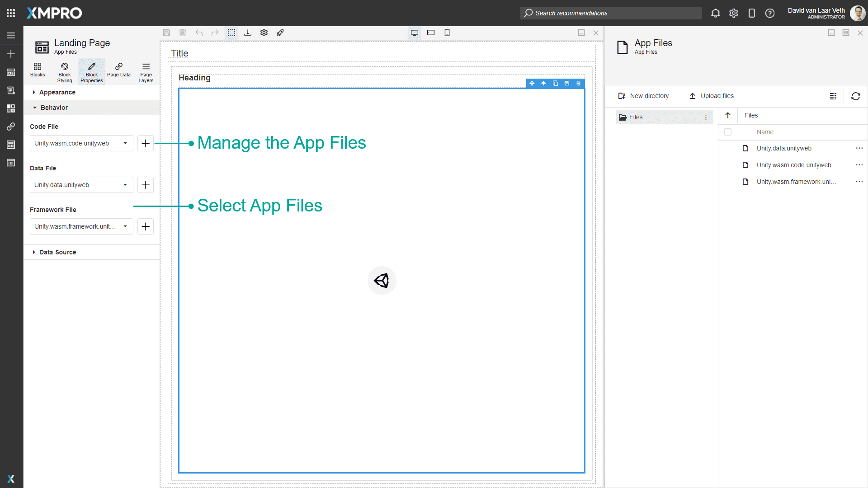Open the Page Layers panel
Viewport: 868px width, 488px height.
146,71
